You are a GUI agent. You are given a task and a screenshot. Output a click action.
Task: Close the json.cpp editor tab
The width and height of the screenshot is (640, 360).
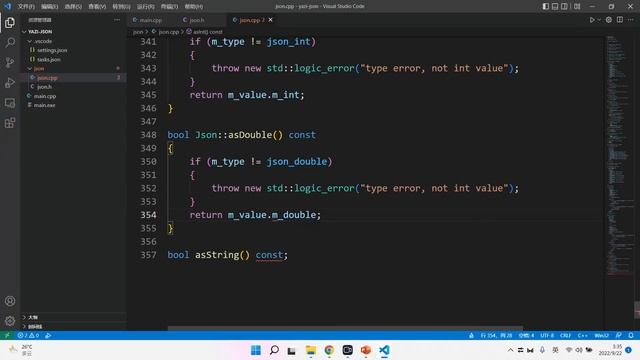(271, 20)
